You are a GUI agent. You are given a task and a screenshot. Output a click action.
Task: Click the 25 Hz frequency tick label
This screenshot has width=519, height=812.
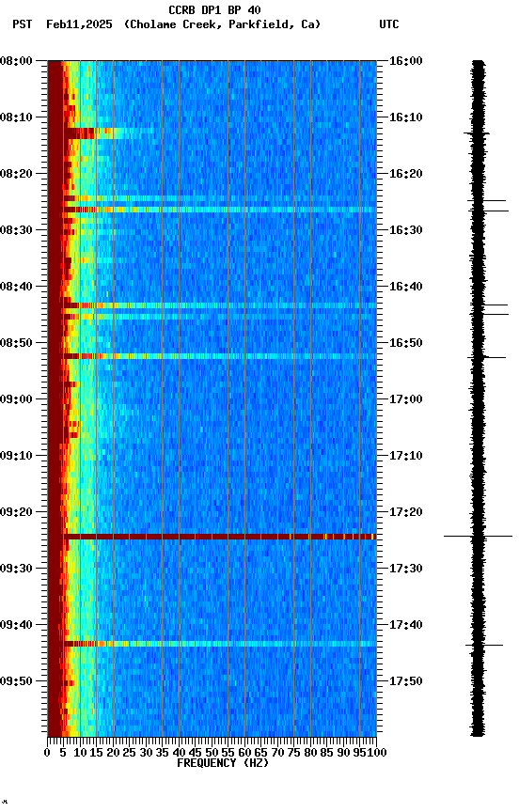(x=130, y=754)
